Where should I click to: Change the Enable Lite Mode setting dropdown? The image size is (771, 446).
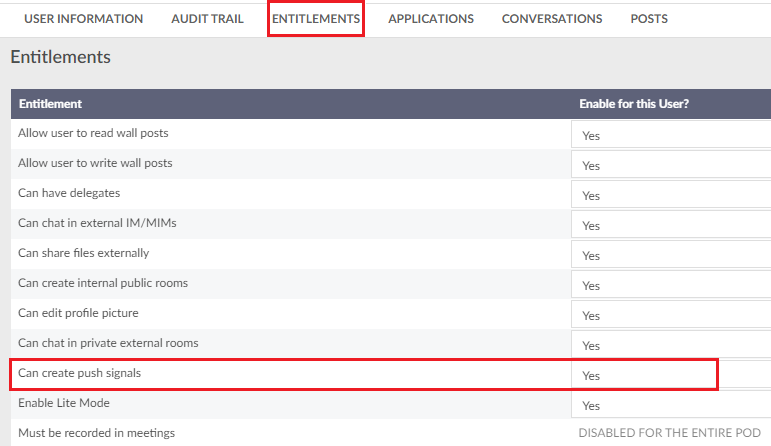tap(671, 404)
